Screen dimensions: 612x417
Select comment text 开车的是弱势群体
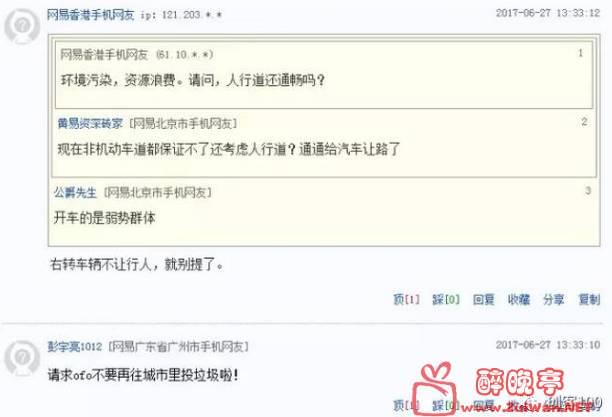coord(104,218)
